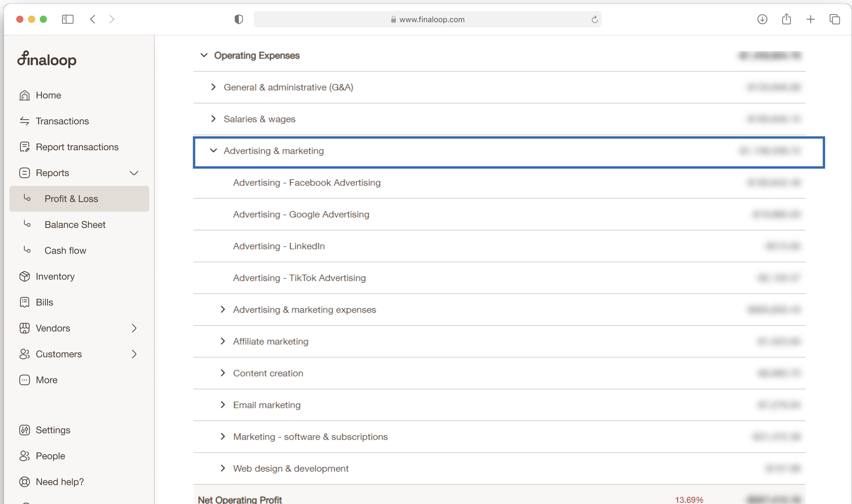This screenshot has width=852, height=504.
Task: Click the Bills receipt icon
Action: click(x=24, y=302)
